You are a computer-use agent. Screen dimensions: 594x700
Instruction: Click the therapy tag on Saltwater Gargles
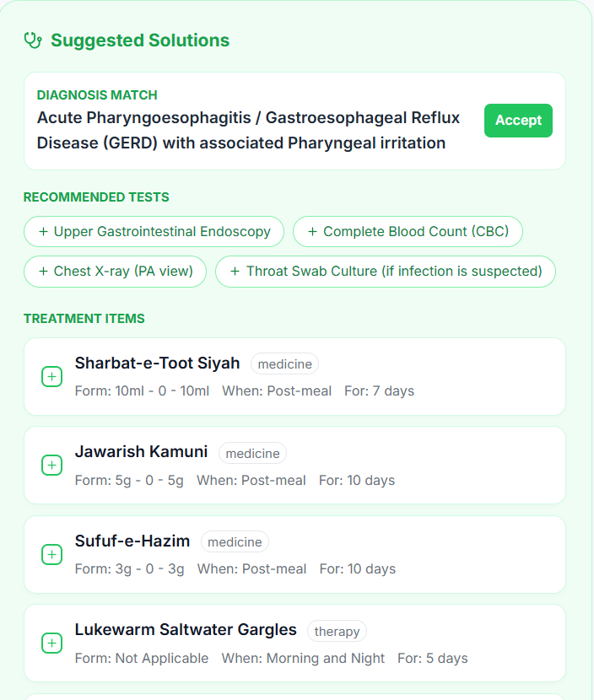pyautogui.click(x=337, y=632)
